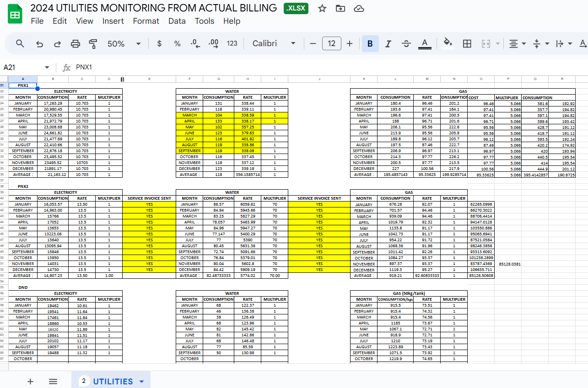Screen dimensions: 588x388
Task: Click the text wrapping icon
Action: (560, 43)
